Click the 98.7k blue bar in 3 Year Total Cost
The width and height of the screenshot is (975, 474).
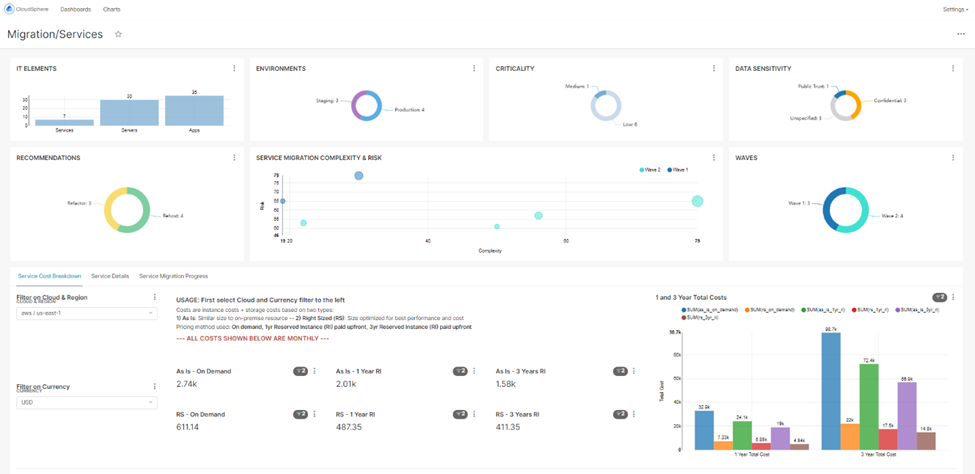coord(831,391)
